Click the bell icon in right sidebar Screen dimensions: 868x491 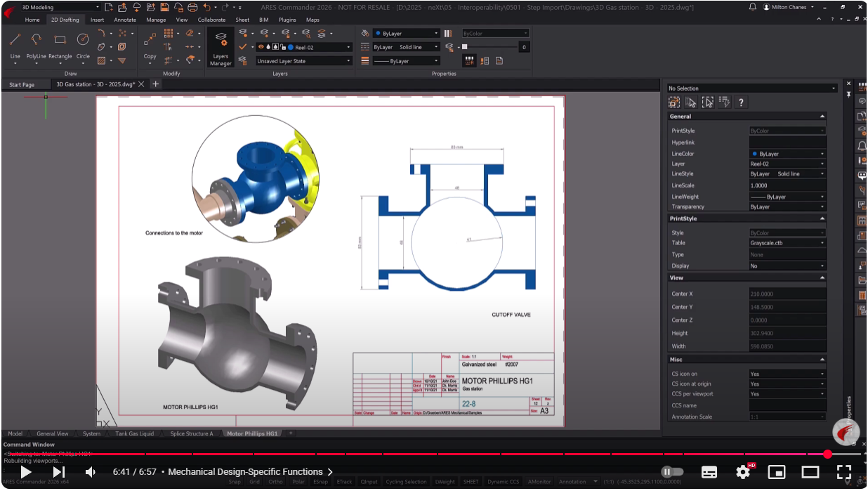point(862,146)
